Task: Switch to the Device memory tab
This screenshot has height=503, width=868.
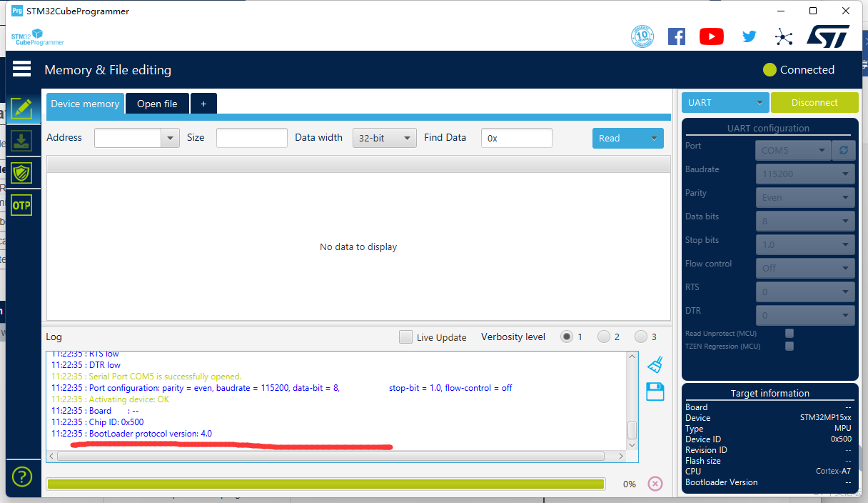Action: coord(85,104)
